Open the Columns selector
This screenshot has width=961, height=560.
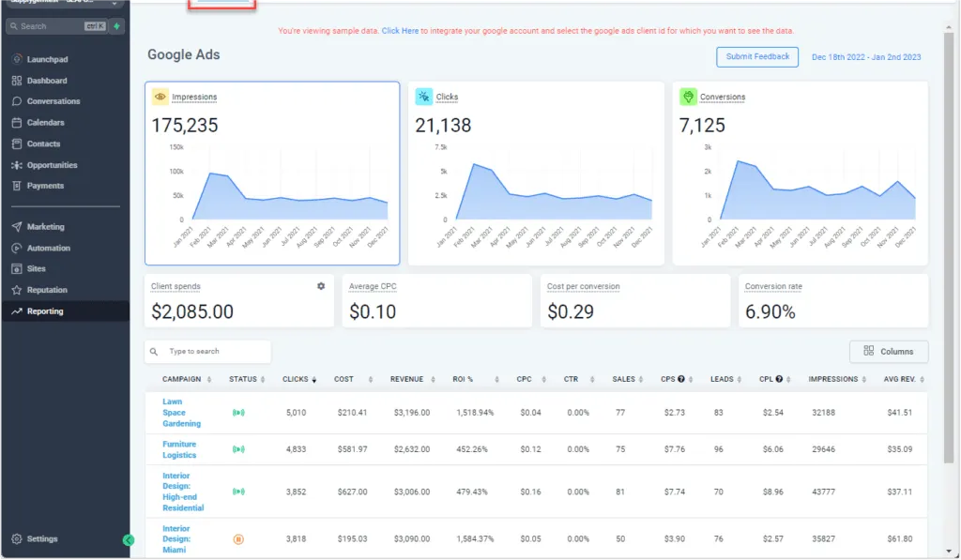point(888,352)
